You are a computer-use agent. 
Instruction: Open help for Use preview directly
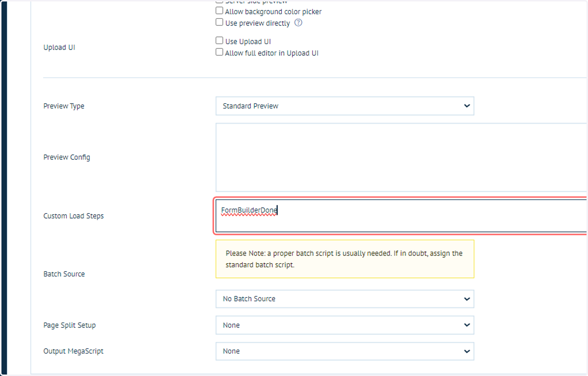click(298, 23)
